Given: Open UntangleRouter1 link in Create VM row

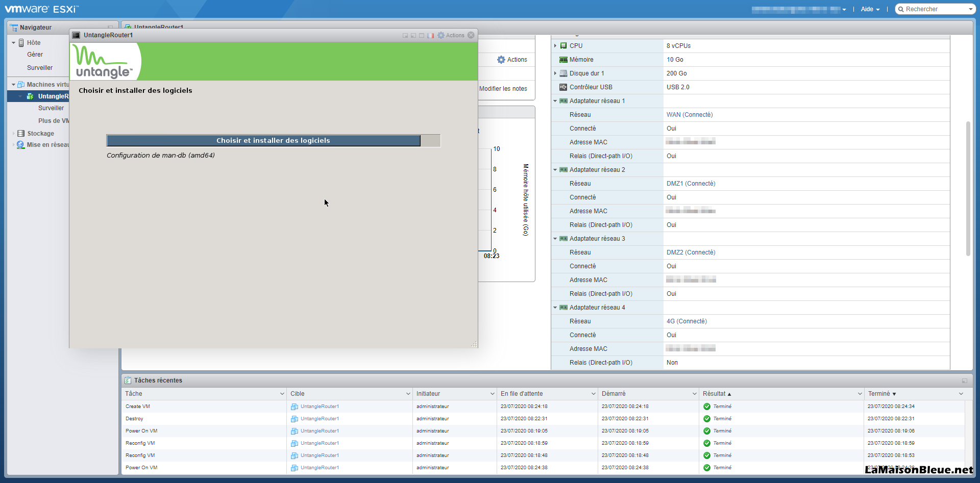Looking at the screenshot, I should click(x=320, y=406).
